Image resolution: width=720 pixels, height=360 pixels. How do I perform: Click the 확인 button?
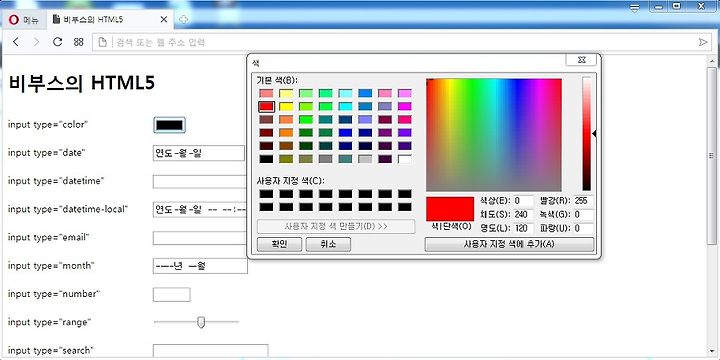280,244
